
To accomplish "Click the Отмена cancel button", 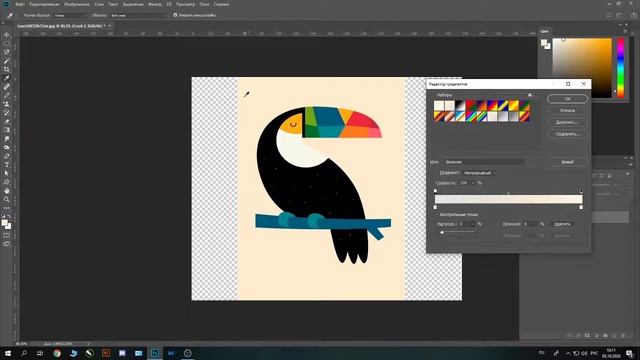I will pos(567,111).
